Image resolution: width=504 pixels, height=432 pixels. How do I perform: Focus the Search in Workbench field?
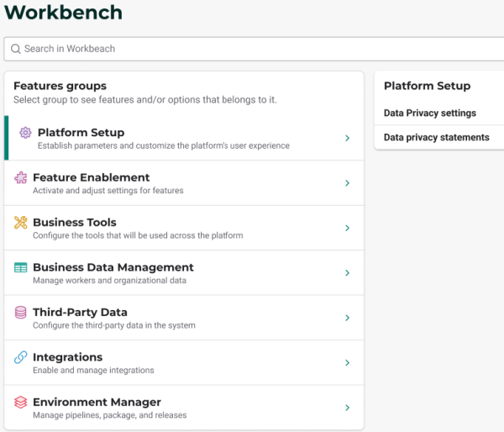tap(252, 49)
